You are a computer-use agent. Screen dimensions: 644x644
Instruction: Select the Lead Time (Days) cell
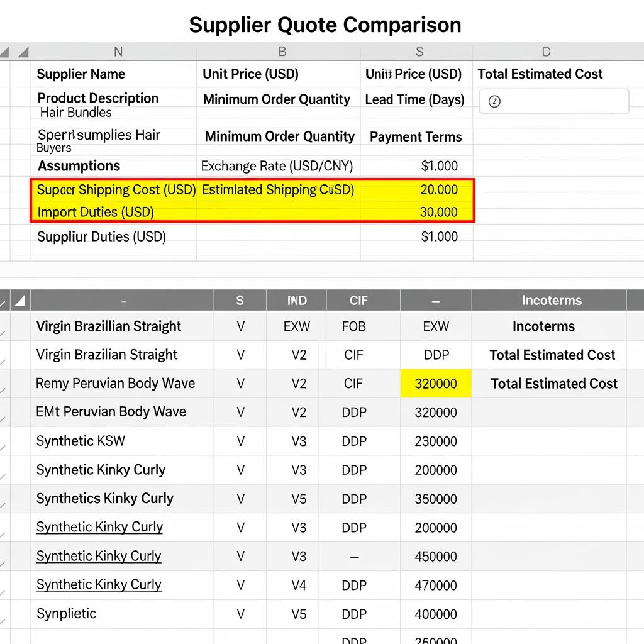point(414,99)
